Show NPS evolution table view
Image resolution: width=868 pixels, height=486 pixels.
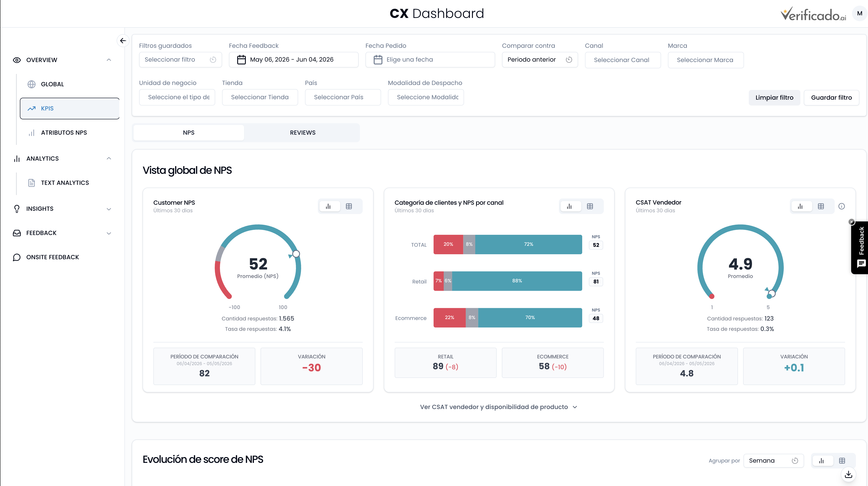tap(842, 461)
